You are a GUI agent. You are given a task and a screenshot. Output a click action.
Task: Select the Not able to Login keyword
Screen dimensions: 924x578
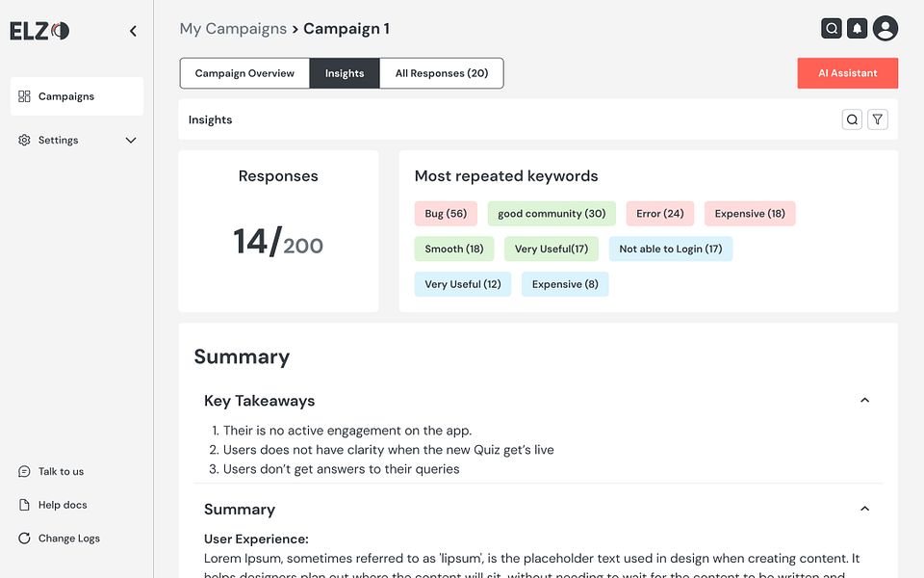(670, 249)
